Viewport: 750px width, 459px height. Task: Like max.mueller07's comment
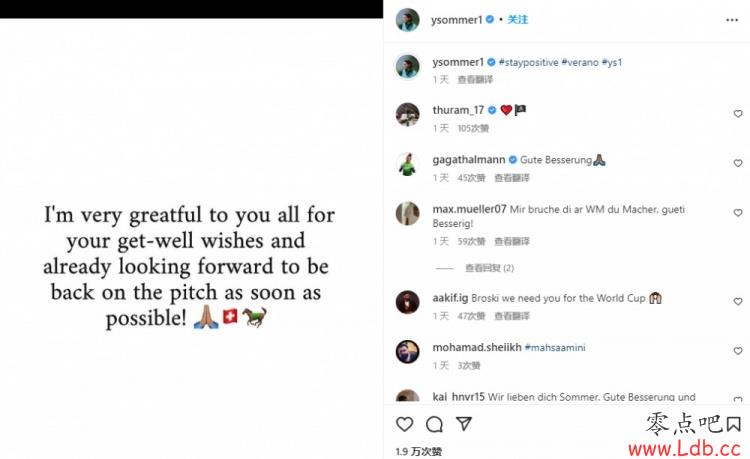coord(738,213)
